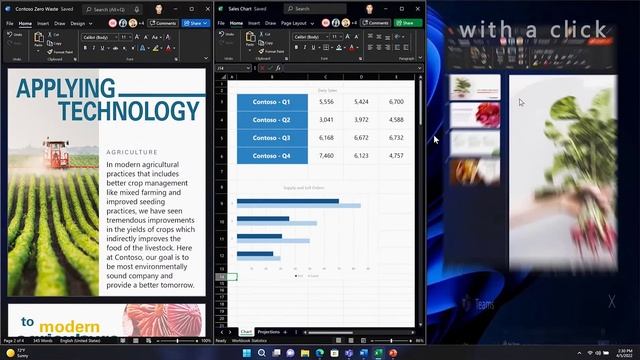Open PowerPoint from taskbar
640x360 pixels.
tap(393, 353)
